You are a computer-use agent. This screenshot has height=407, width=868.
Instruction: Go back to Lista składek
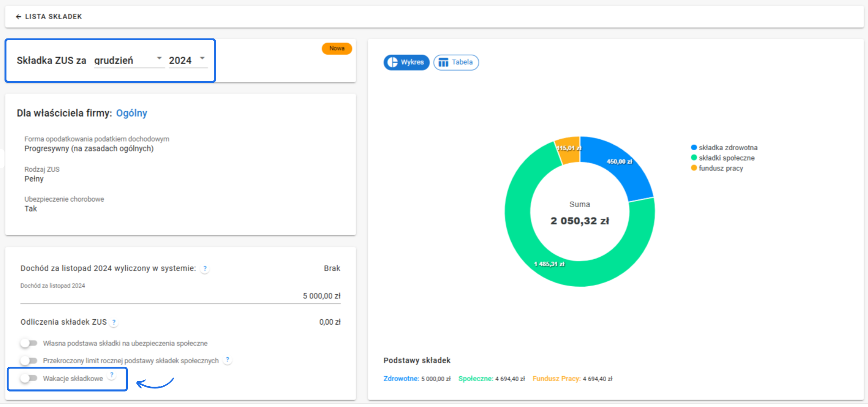pos(53,17)
